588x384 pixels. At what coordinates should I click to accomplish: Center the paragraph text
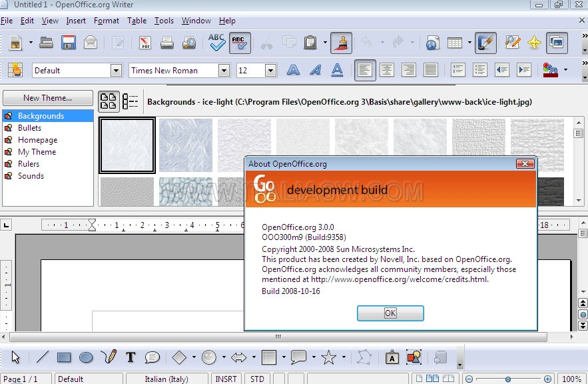pos(387,70)
